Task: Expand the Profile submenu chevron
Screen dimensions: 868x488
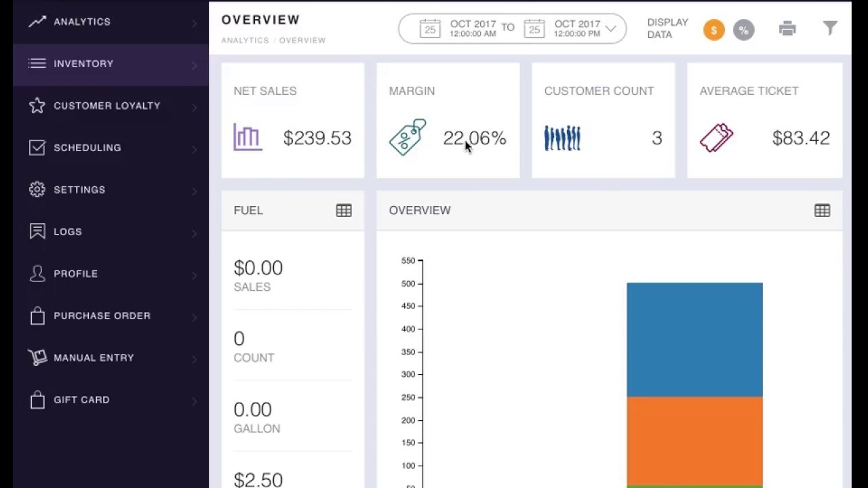Action: (x=194, y=276)
